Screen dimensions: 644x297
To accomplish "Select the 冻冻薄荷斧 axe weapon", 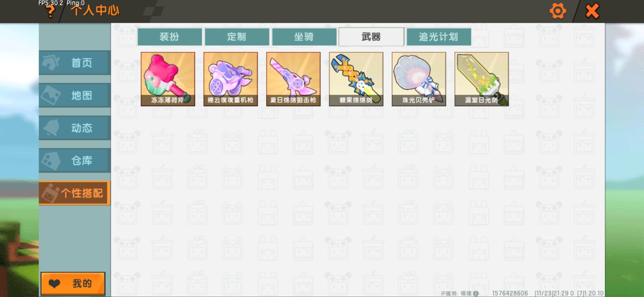I will click(168, 79).
